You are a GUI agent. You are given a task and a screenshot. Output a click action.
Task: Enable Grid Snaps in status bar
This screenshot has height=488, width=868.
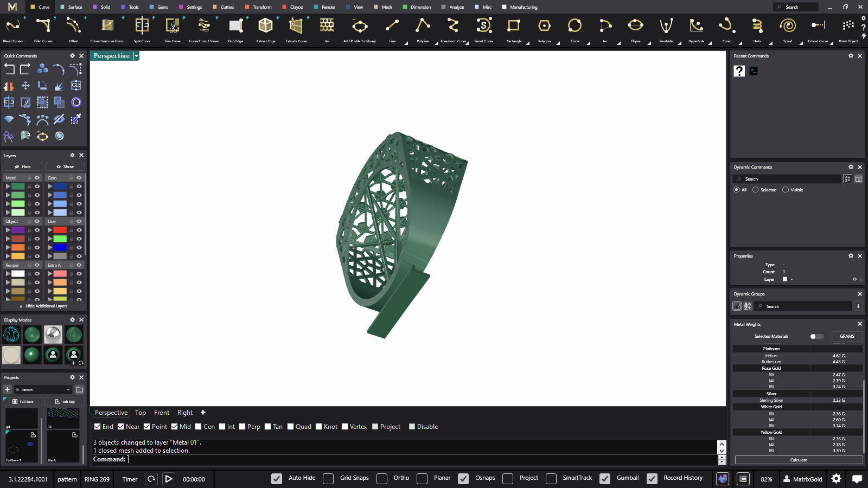328,478
